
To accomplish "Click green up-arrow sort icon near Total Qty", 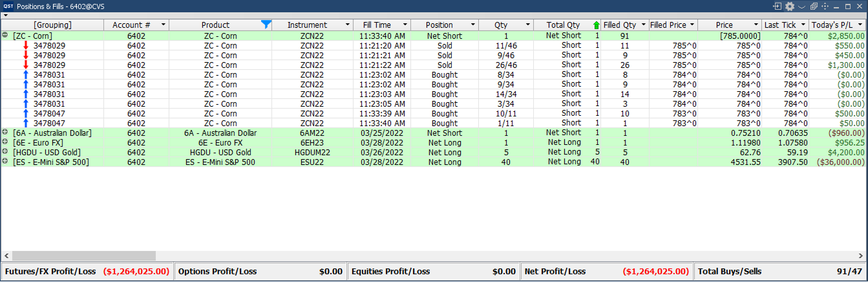I will pyautogui.click(x=597, y=25).
